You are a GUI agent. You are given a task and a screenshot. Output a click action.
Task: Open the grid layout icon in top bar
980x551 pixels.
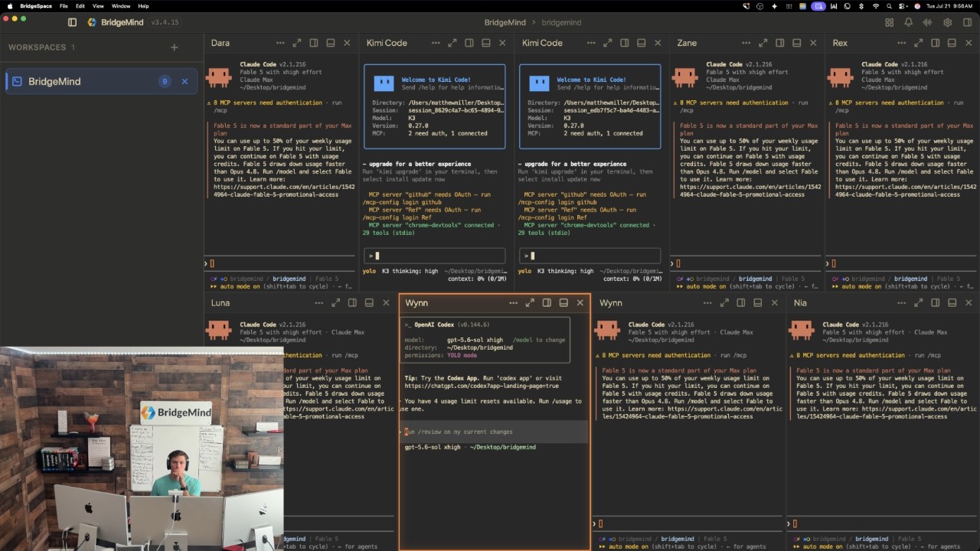tap(889, 22)
